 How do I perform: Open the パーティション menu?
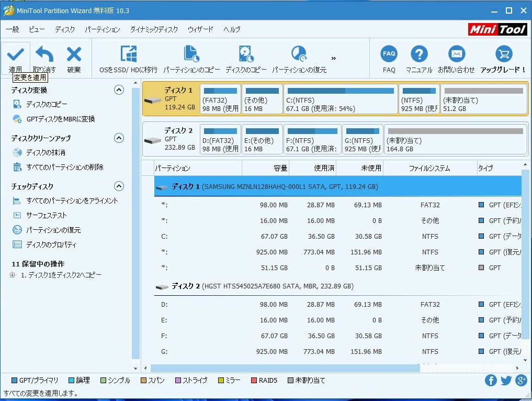[102, 29]
